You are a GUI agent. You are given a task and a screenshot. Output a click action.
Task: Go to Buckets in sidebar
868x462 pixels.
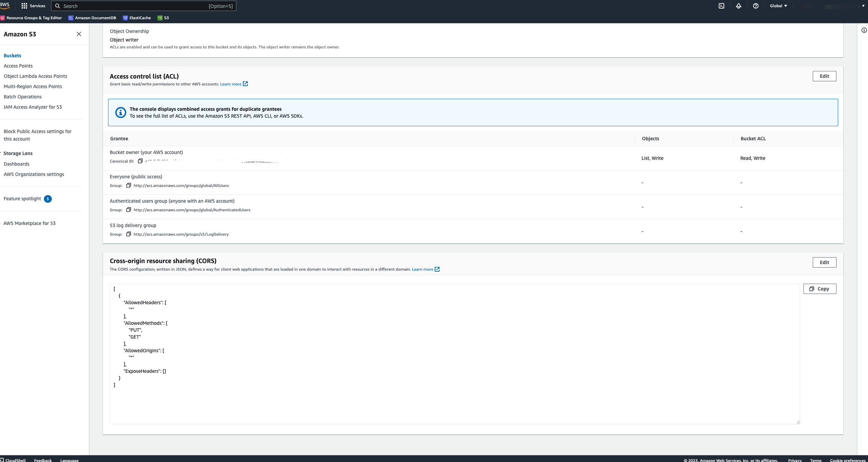(x=12, y=56)
